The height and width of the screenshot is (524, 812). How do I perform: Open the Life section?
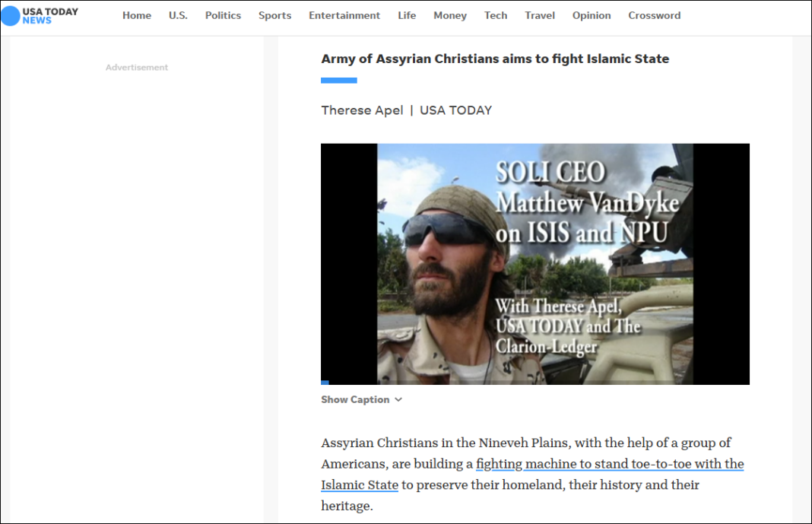click(x=407, y=16)
